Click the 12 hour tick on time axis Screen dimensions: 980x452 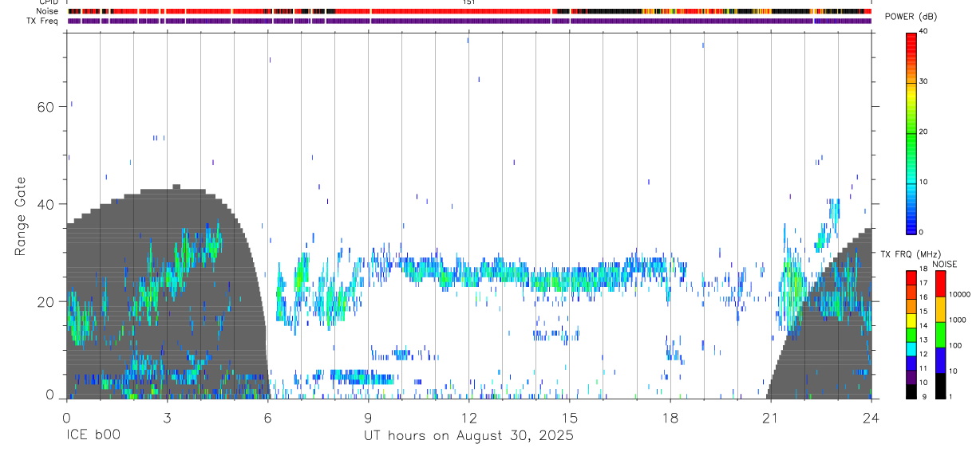coord(468,416)
